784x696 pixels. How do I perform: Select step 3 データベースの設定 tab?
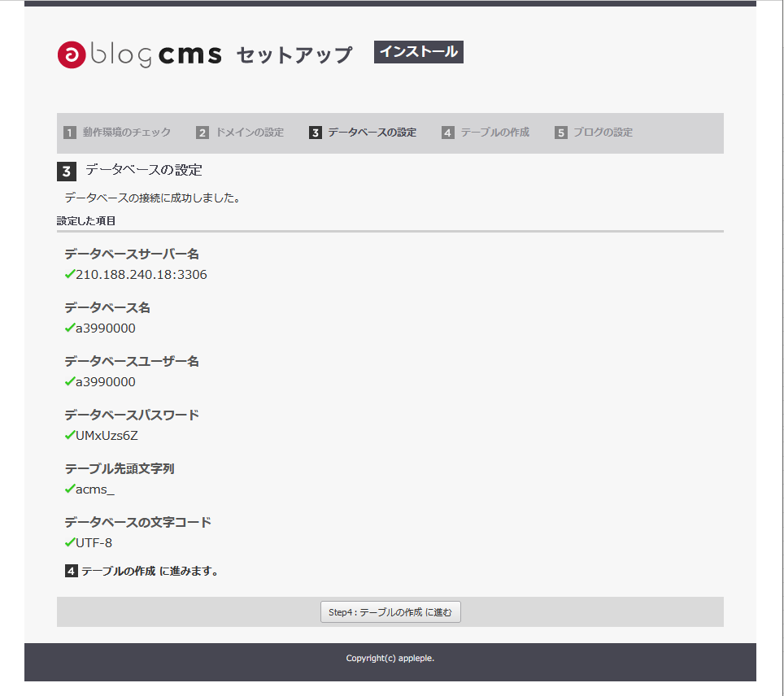363,133
